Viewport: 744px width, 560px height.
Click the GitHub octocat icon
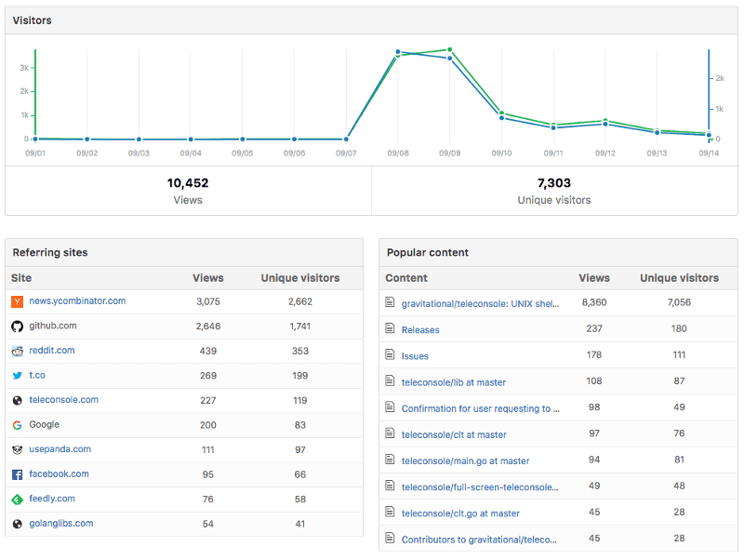(17, 327)
